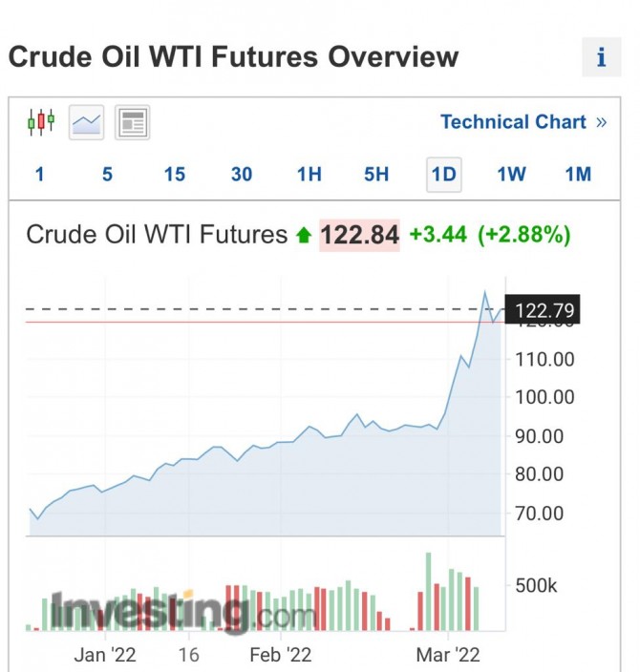This screenshot has height=672, width=640.
Task: Click the highlighted 122.84 price value
Action: pos(359,235)
